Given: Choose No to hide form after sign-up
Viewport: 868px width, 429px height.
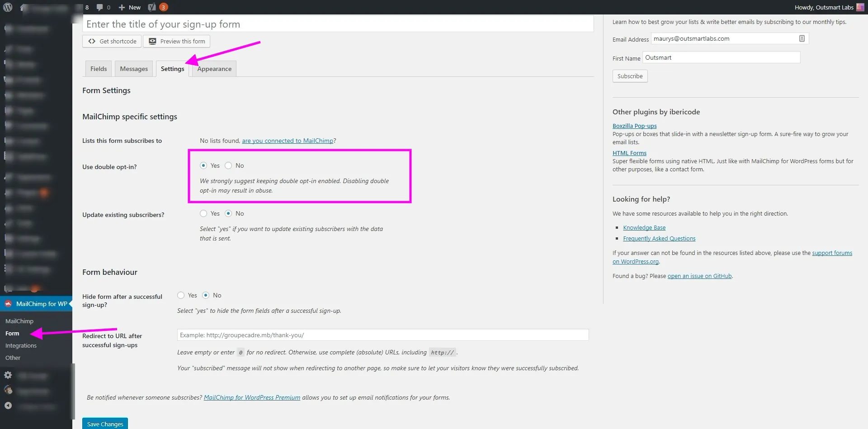Looking at the screenshot, I should [x=206, y=295].
